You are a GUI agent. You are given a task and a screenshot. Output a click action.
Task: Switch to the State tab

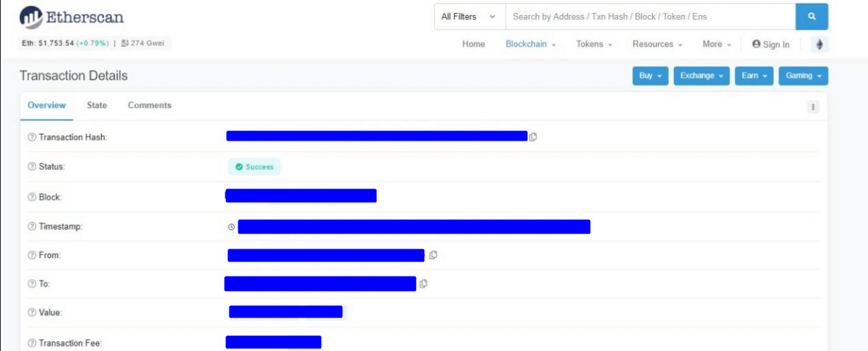pos(97,105)
